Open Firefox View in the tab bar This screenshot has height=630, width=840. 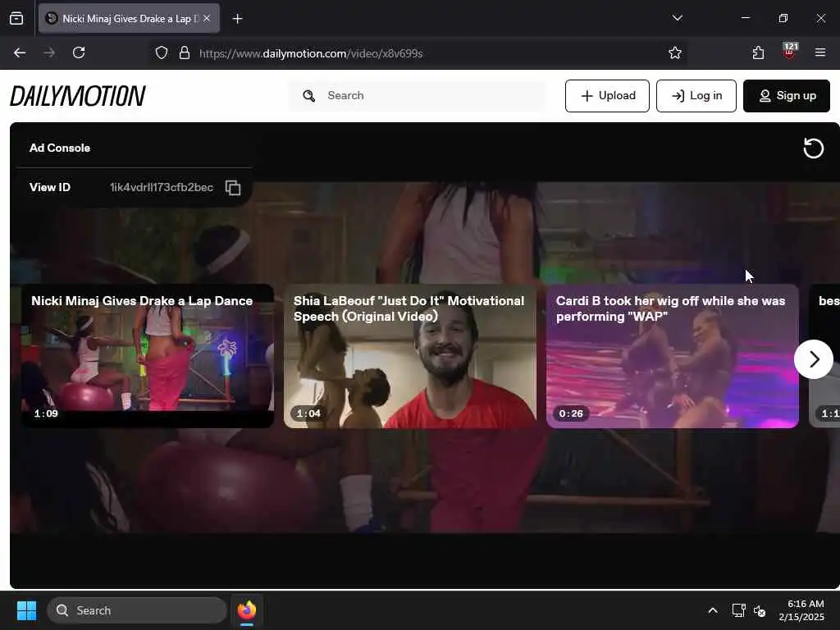(16, 18)
